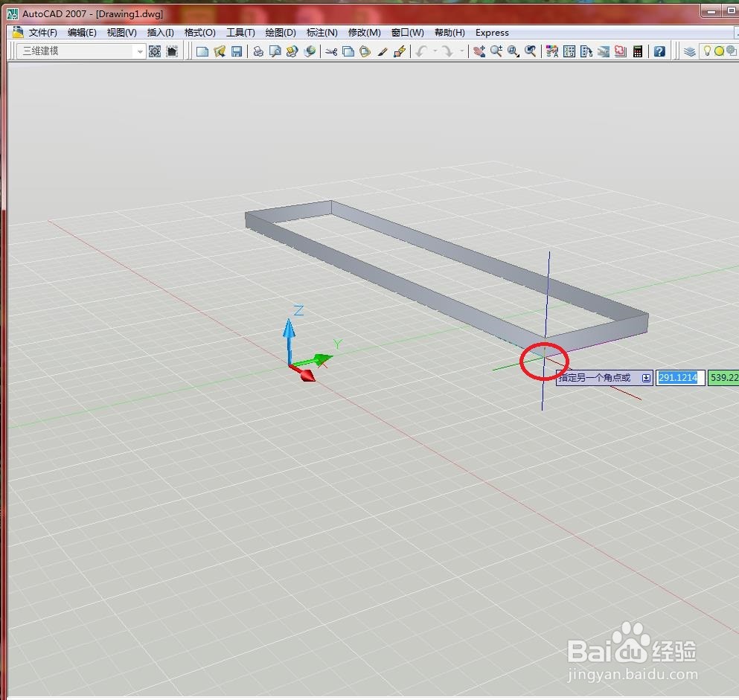This screenshot has height=700, width=739.
Task: Open the Markup Set Manager icon
Action: click(x=621, y=51)
